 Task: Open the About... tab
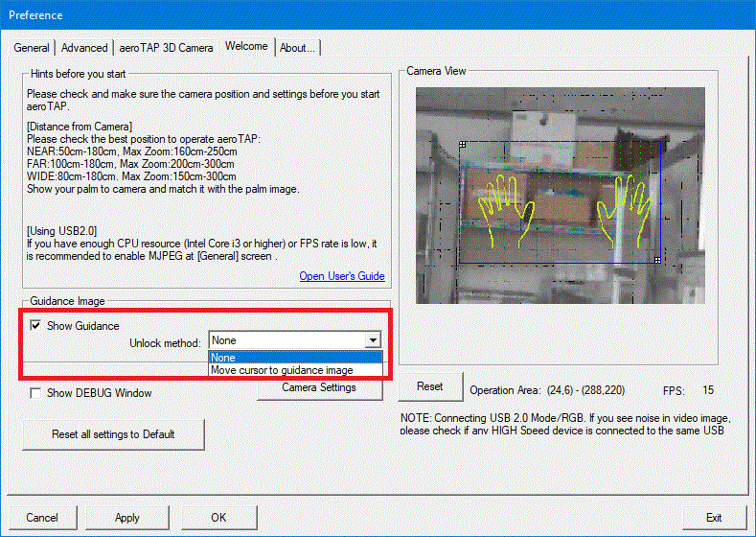[297, 48]
